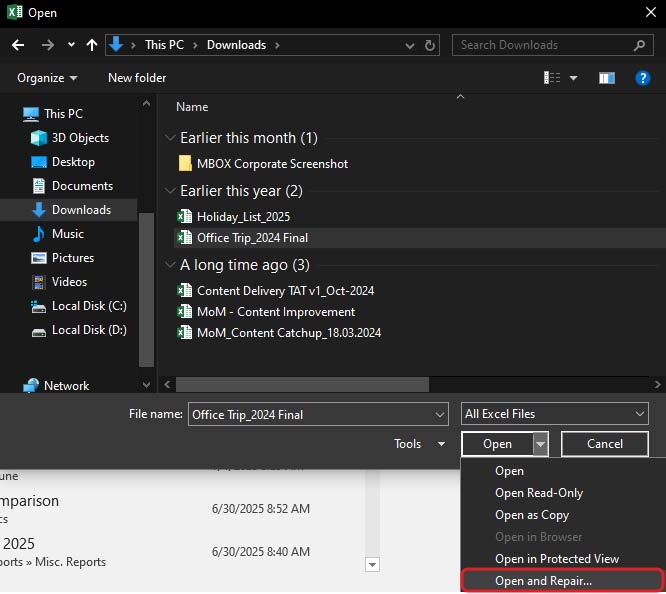Select the Holiday_List_2025 Excel file

(x=243, y=216)
